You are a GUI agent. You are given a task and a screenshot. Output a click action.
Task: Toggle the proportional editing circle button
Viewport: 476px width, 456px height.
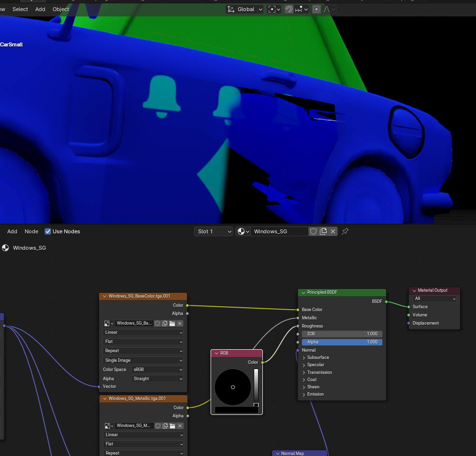tap(317, 9)
